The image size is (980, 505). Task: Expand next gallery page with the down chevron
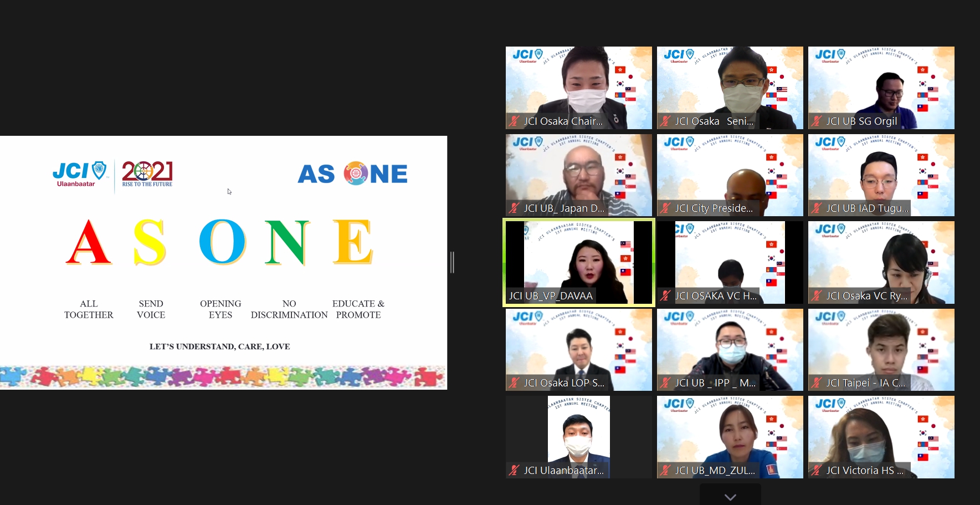click(730, 497)
